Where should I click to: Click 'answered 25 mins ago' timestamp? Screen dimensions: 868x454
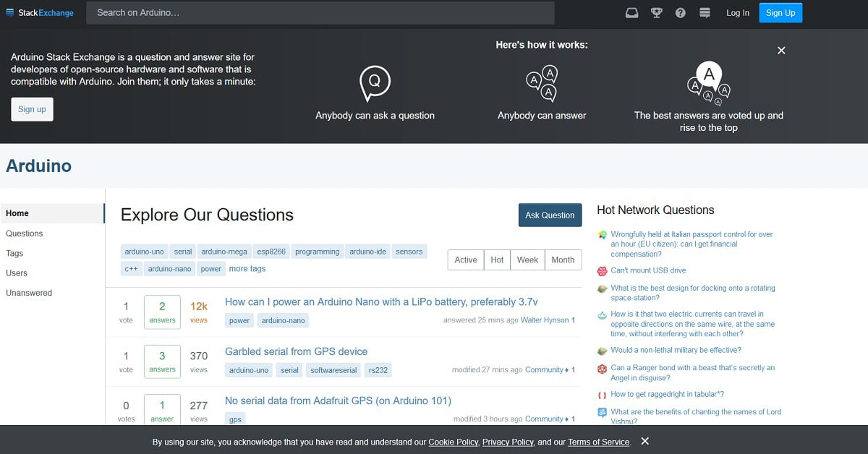481,320
